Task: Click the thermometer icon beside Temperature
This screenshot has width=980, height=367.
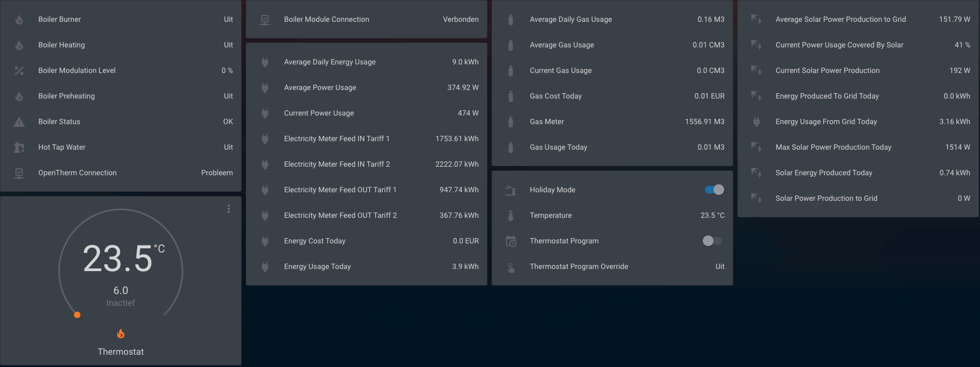Action: (x=511, y=216)
